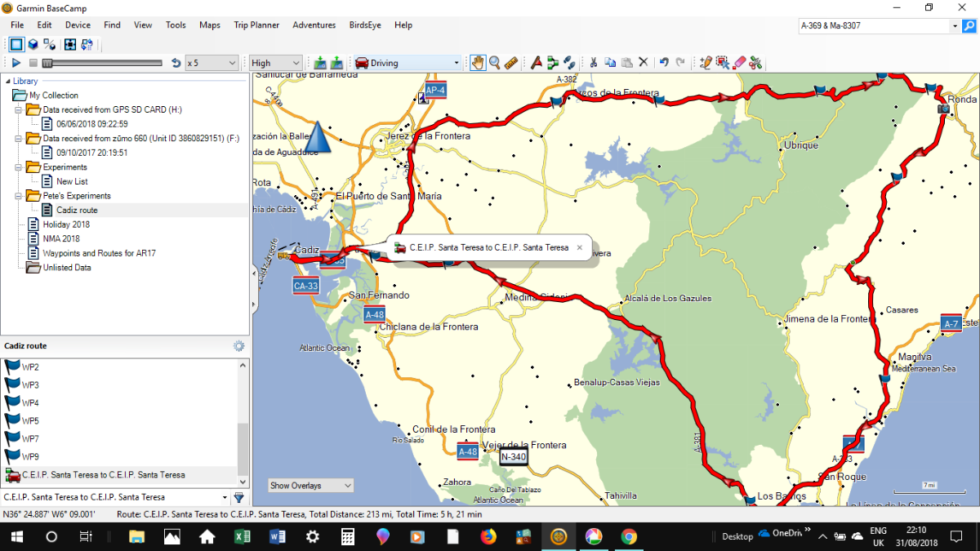Click the receive from device icon

[336, 63]
